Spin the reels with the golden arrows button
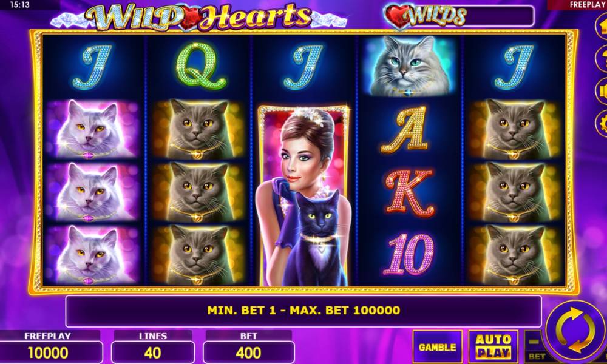Viewport: 607px width, 364px height. (575, 331)
